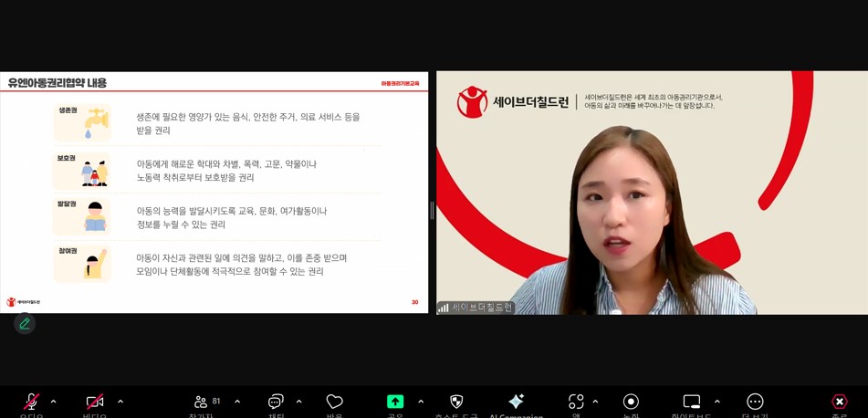Click the 아동권리기본교육 label on slide header

pyautogui.click(x=401, y=83)
